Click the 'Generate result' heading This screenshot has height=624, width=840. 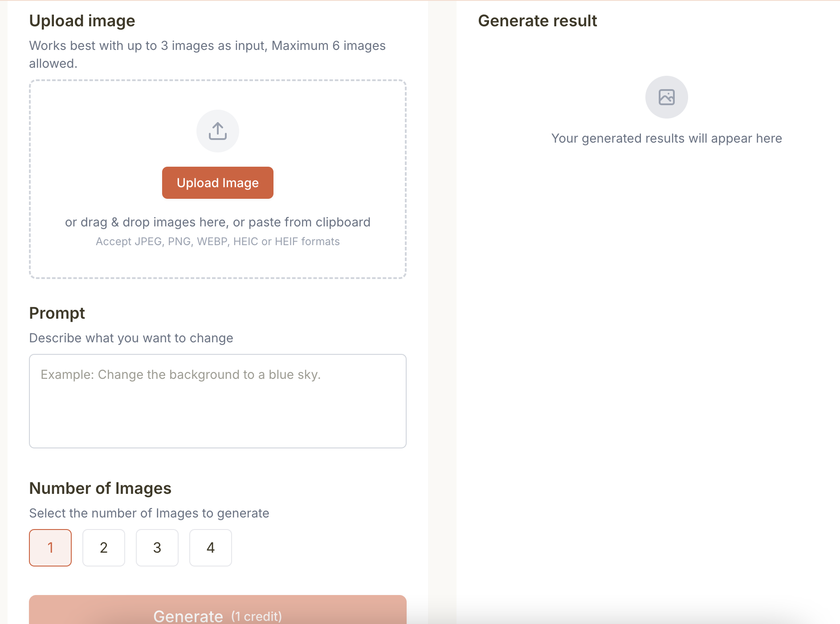click(537, 21)
